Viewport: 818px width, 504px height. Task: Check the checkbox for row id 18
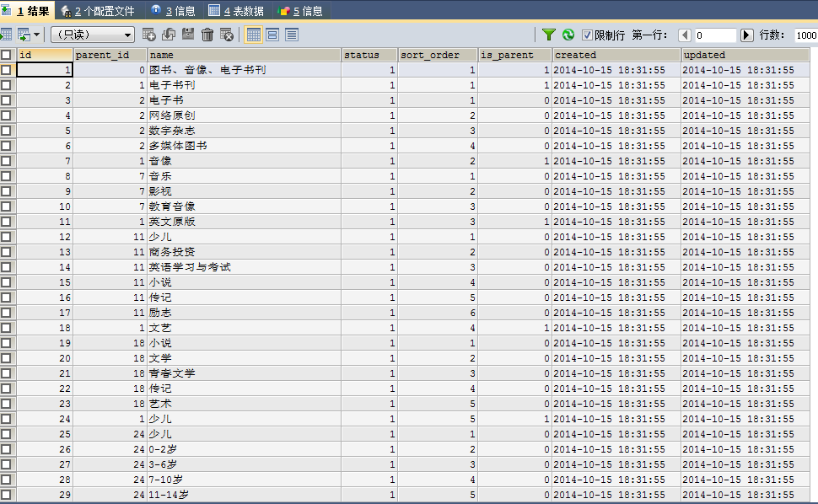pos(6,328)
